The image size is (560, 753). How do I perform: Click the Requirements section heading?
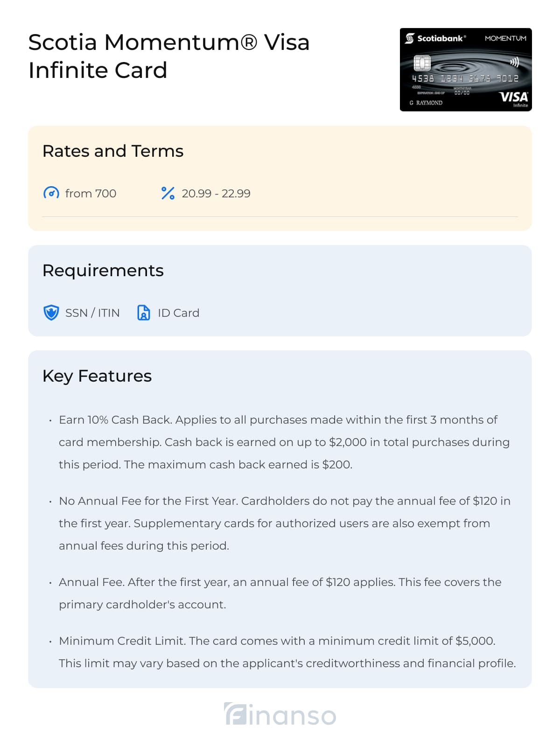pyautogui.click(x=103, y=271)
